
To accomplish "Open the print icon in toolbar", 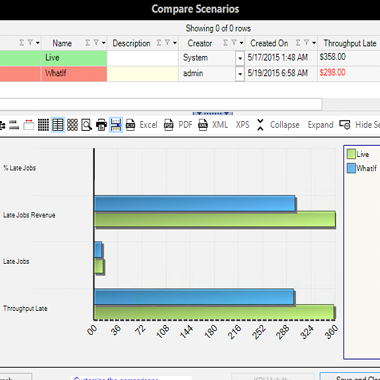I will pyautogui.click(x=101, y=125).
